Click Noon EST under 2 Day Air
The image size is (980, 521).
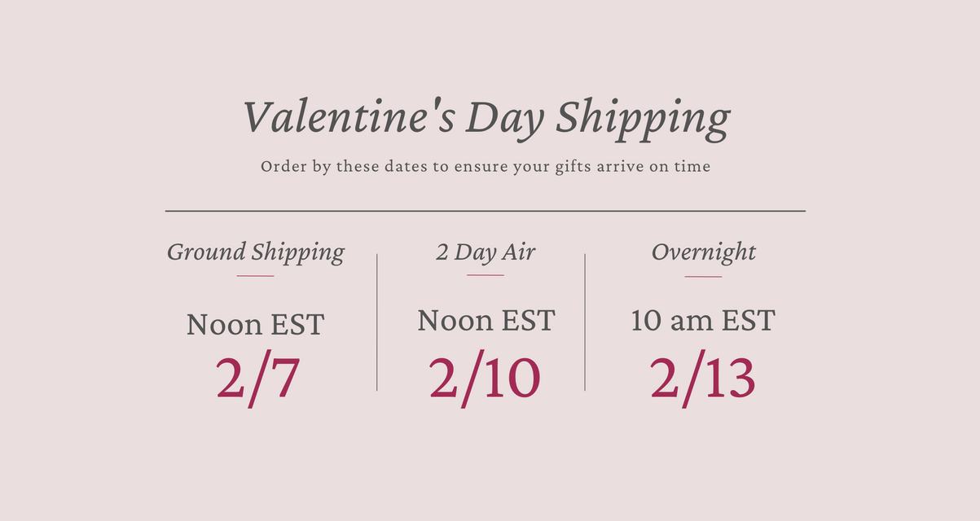[x=486, y=321]
